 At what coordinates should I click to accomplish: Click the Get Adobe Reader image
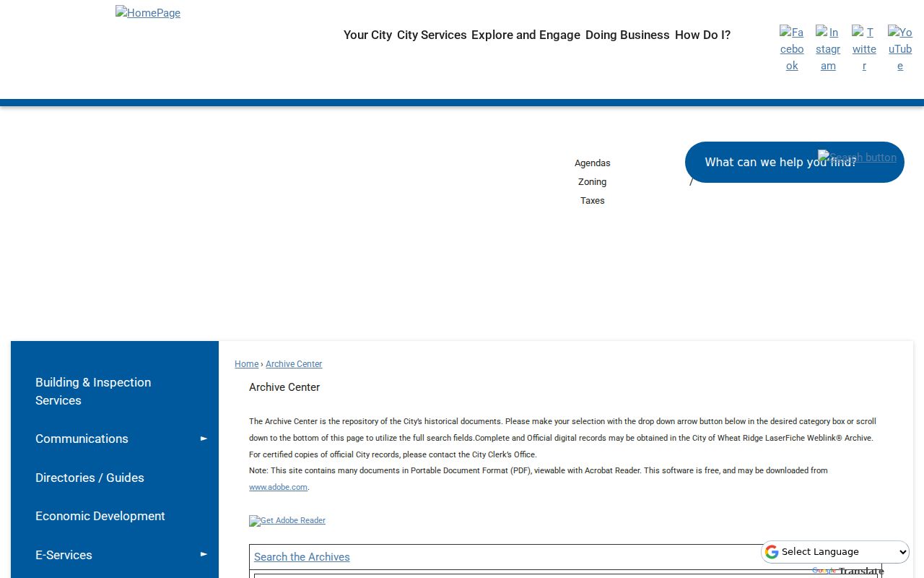[287, 520]
